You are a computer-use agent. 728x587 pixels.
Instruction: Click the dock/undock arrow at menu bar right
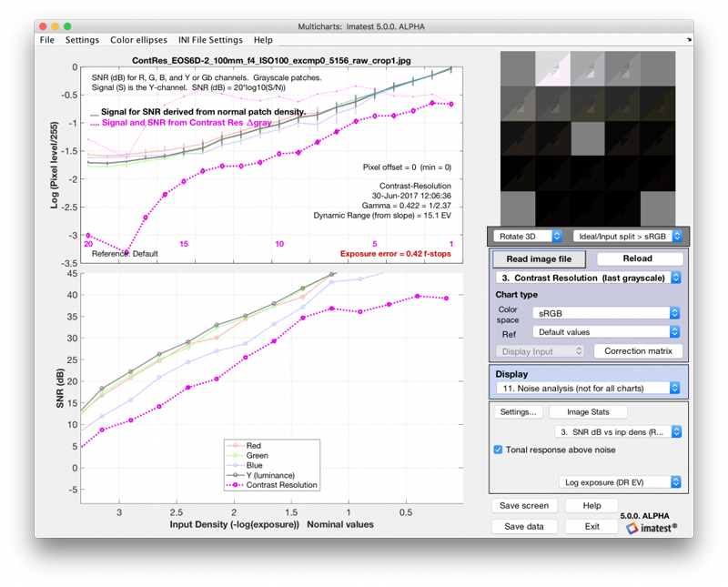click(689, 40)
